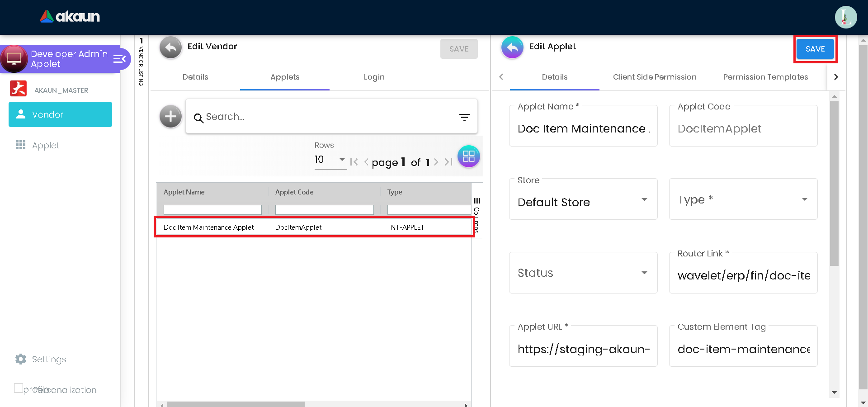Image resolution: width=868 pixels, height=407 pixels.
Task: Go to next page of applets
Action: coord(436,162)
